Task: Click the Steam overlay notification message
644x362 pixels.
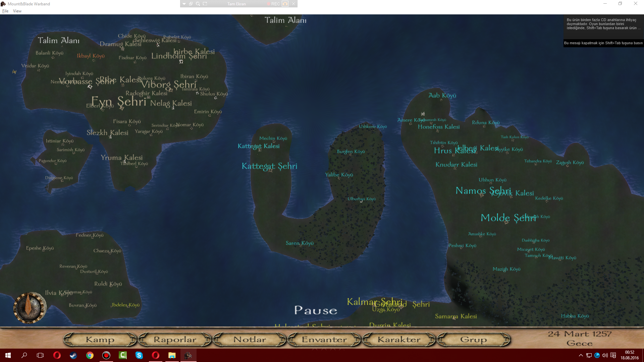Action: (603, 24)
